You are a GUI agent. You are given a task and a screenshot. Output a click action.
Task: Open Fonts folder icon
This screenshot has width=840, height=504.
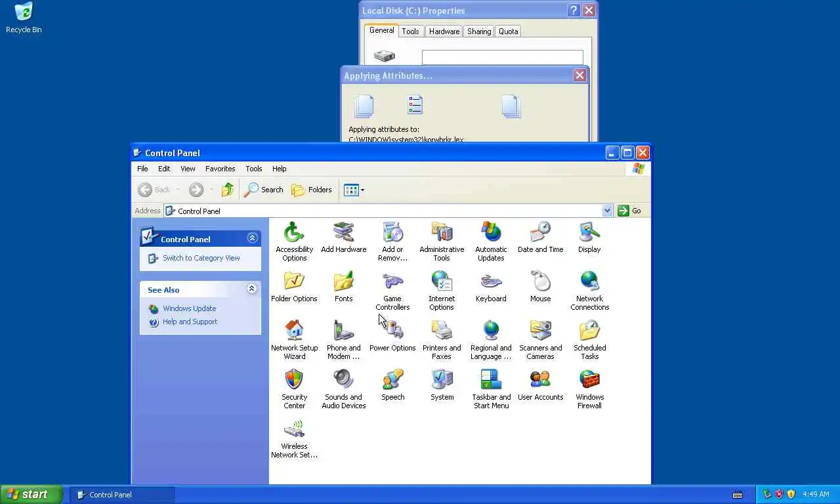tap(343, 282)
